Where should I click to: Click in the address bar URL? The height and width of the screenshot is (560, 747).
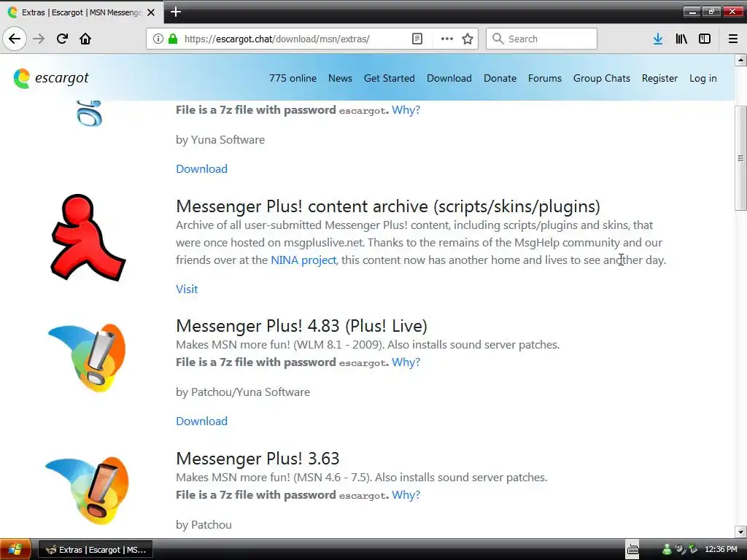[x=276, y=39]
